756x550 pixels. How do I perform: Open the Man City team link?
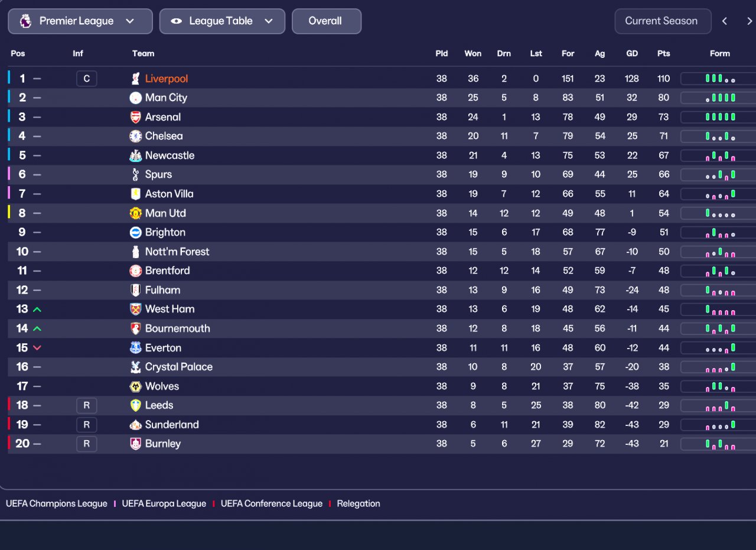166,97
